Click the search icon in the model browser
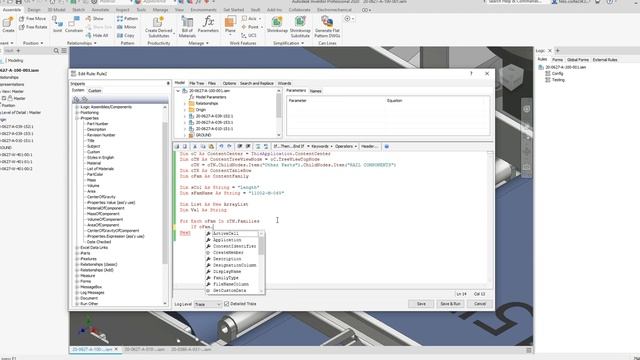 click(56, 51)
